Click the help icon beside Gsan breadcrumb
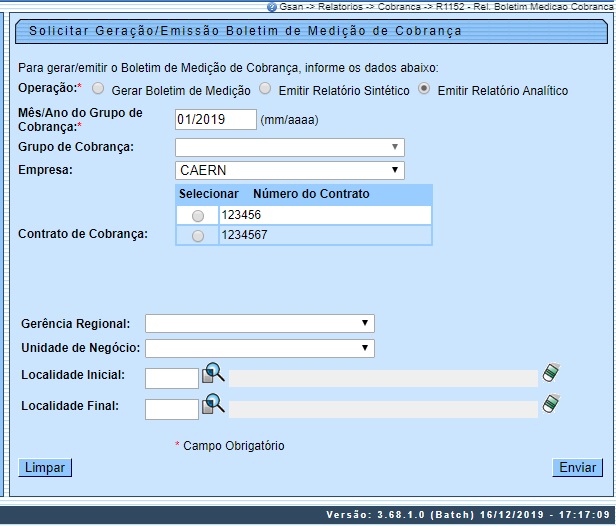Screen dimensions: 616x526 272,6
